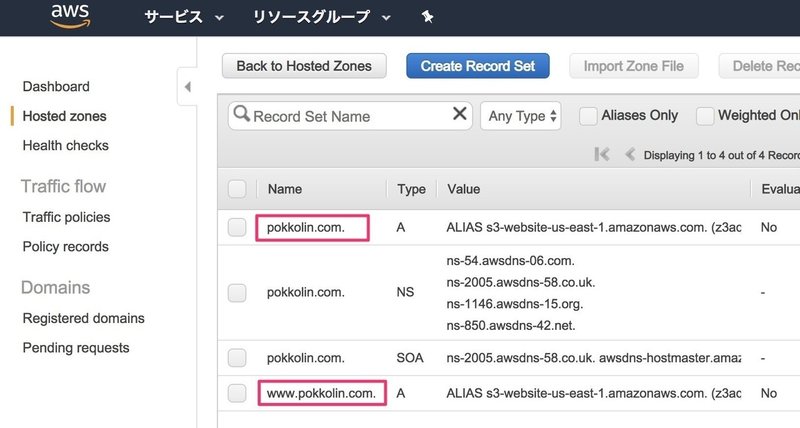Open Traffic policies in the sidebar
800x428 pixels.
coord(66,217)
